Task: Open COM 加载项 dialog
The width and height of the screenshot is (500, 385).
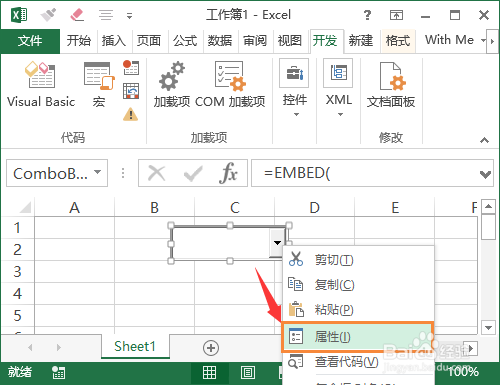Action: tap(230, 85)
